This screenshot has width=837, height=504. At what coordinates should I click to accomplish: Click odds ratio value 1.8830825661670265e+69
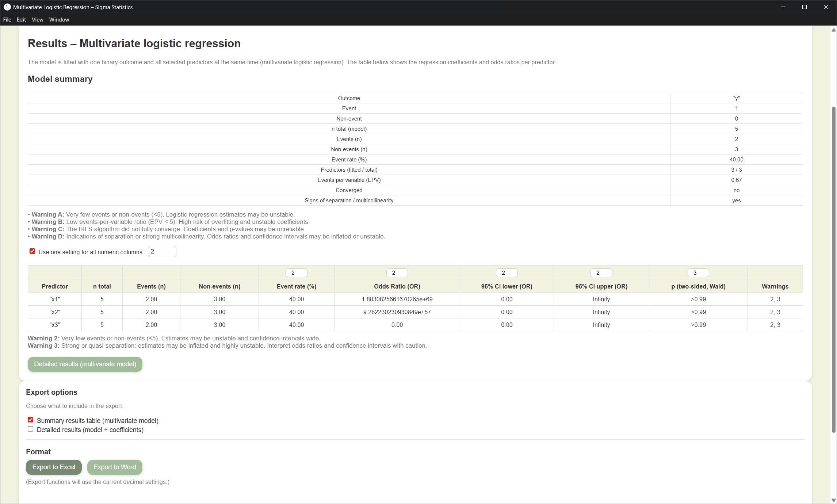(x=397, y=299)
